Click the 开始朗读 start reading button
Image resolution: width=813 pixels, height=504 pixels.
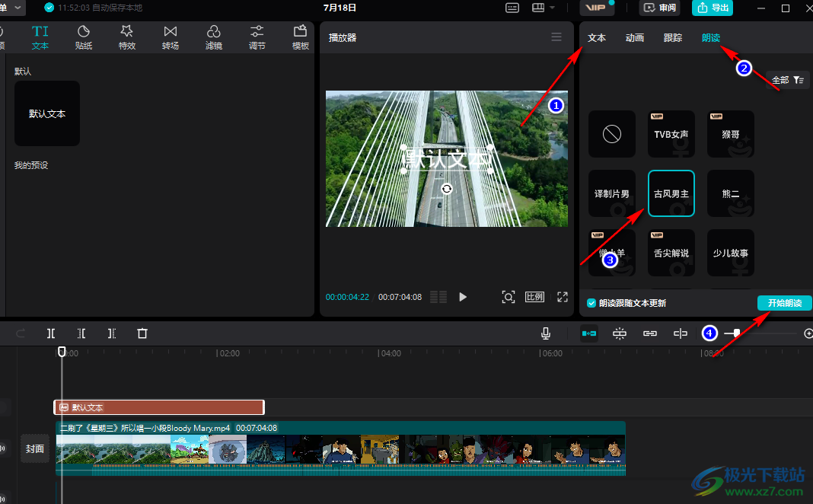[x=785, y=303]
